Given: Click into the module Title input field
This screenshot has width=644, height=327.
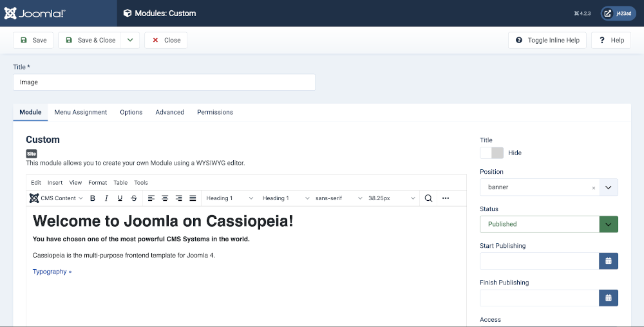Looking at the screenshot, I should [164, 82].
